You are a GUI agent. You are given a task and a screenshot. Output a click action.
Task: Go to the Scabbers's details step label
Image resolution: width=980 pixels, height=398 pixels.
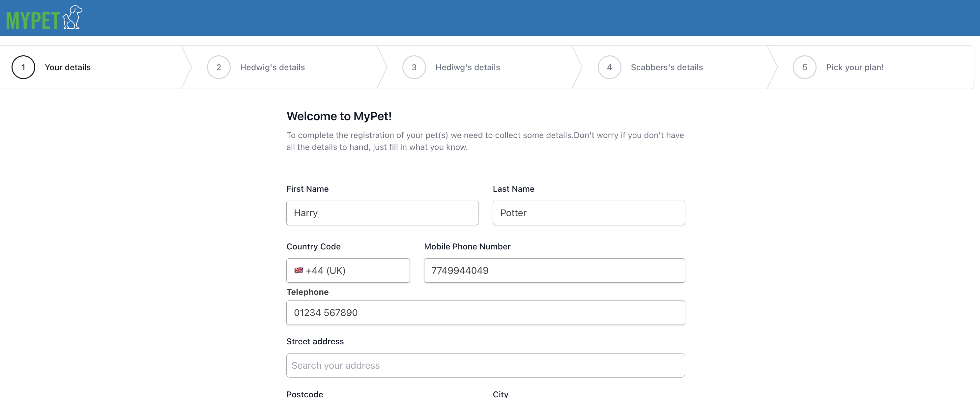click(x=667, y=67)
